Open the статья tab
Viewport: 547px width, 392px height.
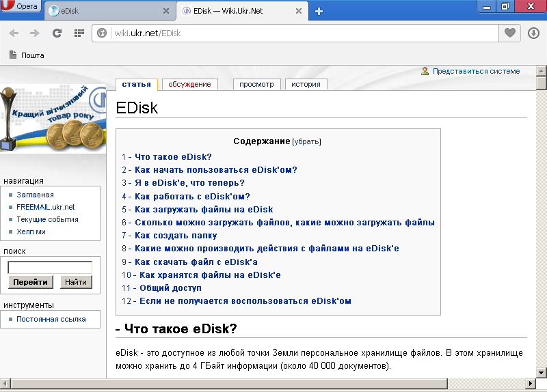[x=136, y=84]
